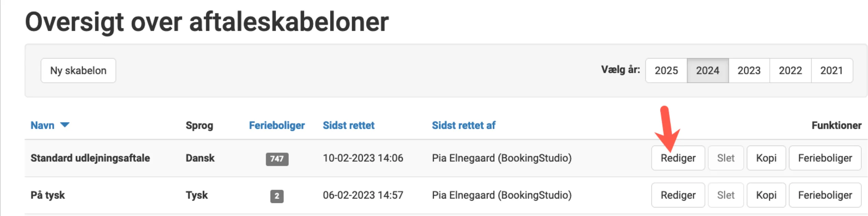Sort by the Ferieboliger column header

pos(277,125)
